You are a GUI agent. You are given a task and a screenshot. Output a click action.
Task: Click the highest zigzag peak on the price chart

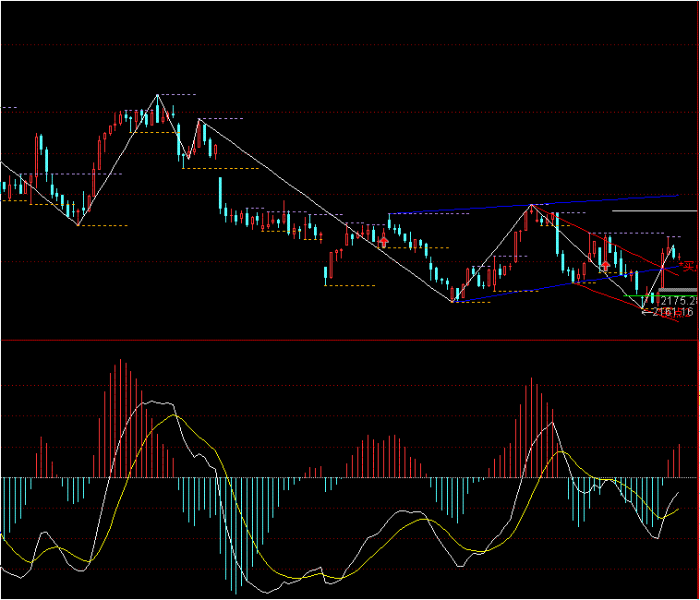pos(157,95)
